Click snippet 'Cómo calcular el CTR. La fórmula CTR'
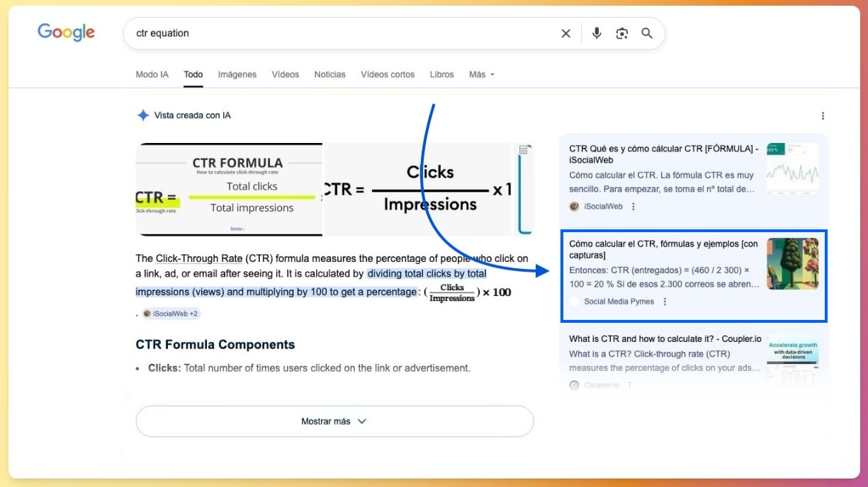868x487 pixels. [662, 176]
